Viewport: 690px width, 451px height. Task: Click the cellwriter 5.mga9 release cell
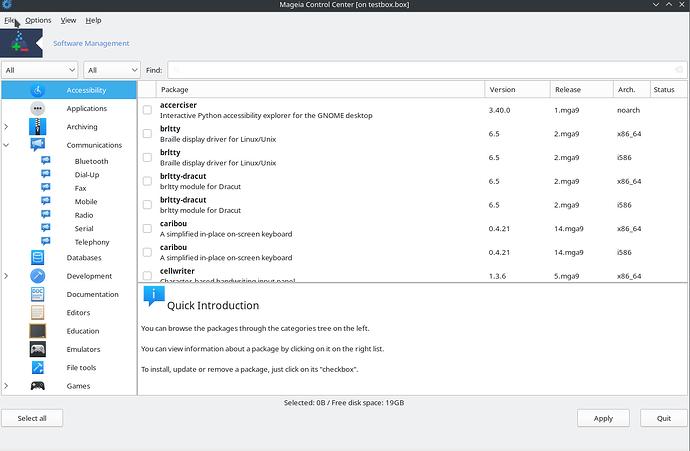(x=566, y=276)
